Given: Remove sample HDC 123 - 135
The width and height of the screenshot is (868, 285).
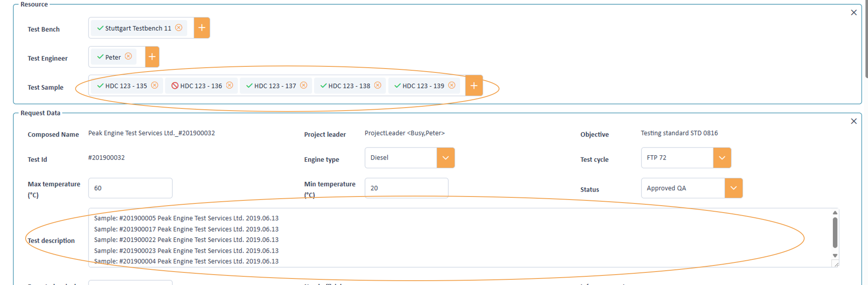Looking at the screenshot, I should (x=155, y=85).
